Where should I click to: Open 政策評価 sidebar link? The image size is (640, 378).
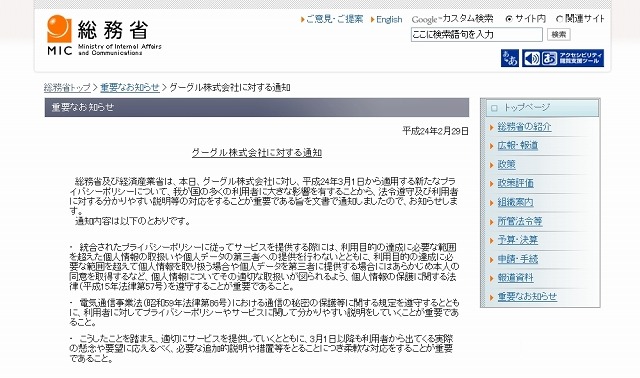[516, 183]
